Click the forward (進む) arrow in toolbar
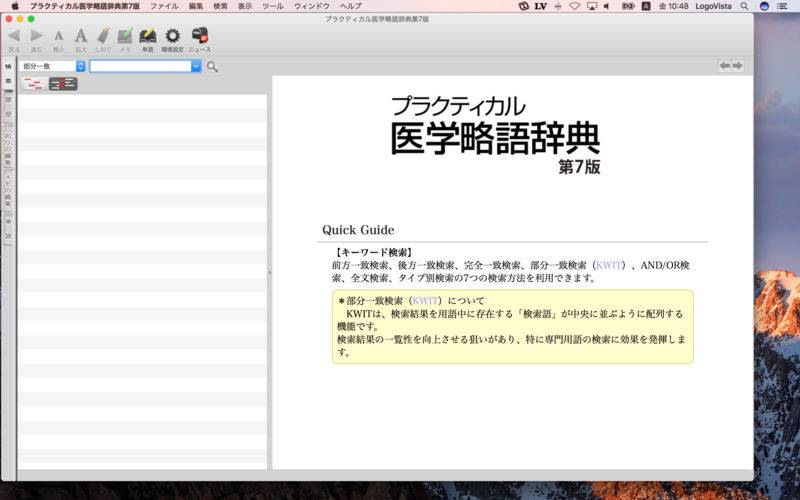800x500 pixels. pos(36,36)
